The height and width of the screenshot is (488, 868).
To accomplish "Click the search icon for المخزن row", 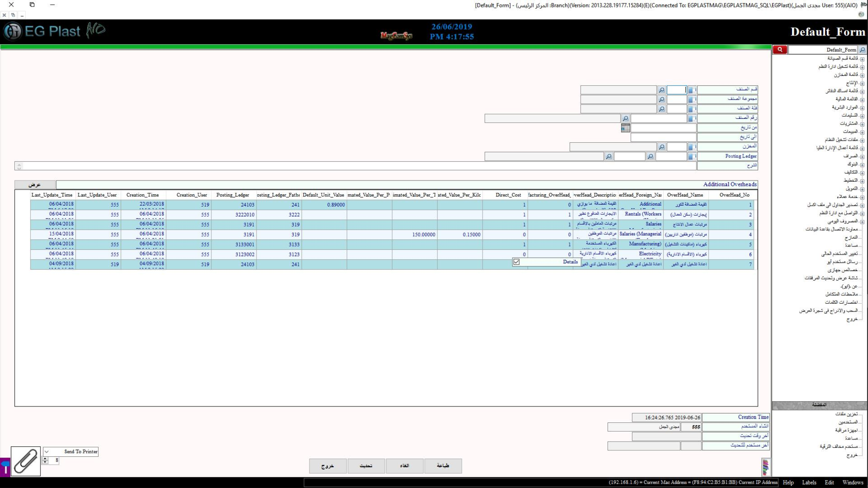I will tap(661, 147).
